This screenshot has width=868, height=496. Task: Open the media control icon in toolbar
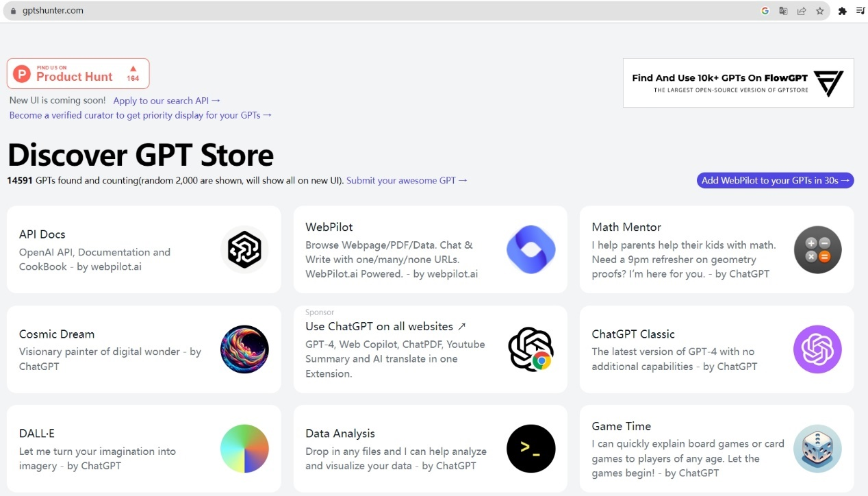pos(860,11)
